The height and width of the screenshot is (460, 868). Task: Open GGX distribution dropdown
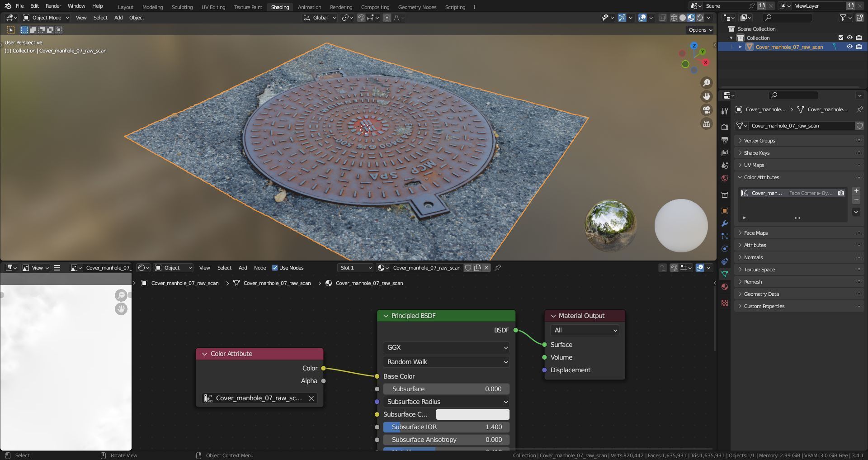[x=446, y=347]
